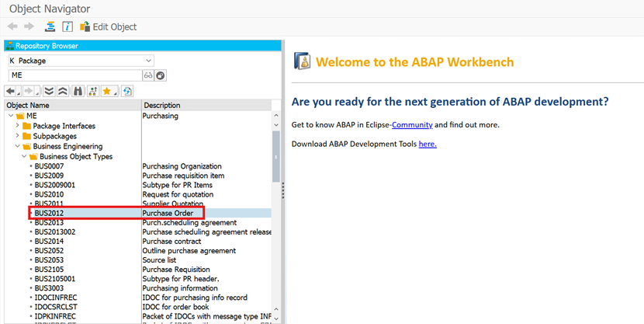Click the collapse all nodes double-chevron icon

point(62,91)
